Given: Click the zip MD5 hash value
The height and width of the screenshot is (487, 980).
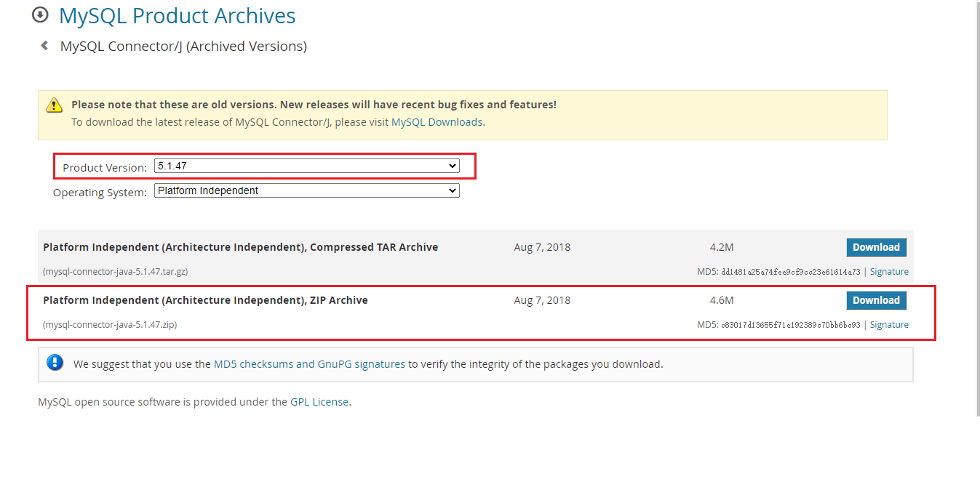Looking at the screenshot, I should pos(791,325).
